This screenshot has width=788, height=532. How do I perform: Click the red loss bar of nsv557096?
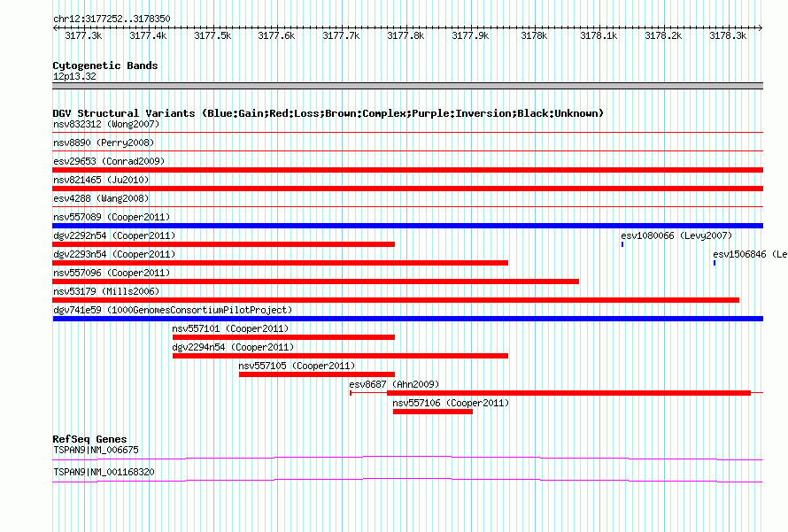coord(315,281)
